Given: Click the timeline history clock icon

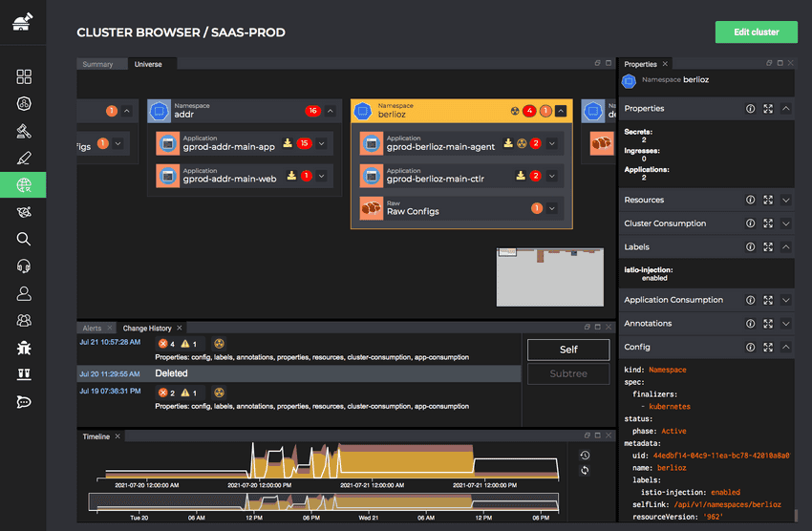Looking at the screenshot, I should (x=585, y=456).
